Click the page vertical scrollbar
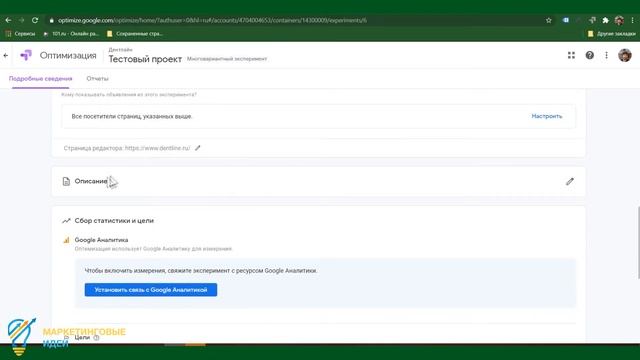The height and width of the screenshot is (360, 640). coord(638,242)
